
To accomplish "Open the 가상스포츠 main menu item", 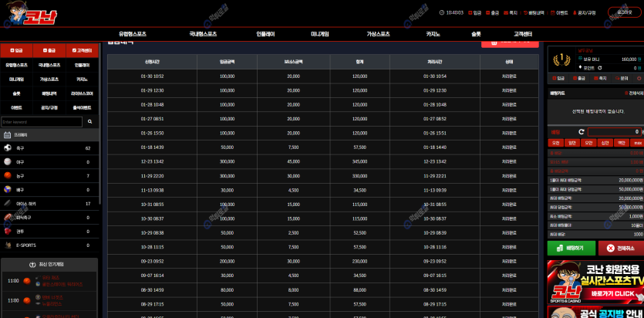I will (378, 34).
